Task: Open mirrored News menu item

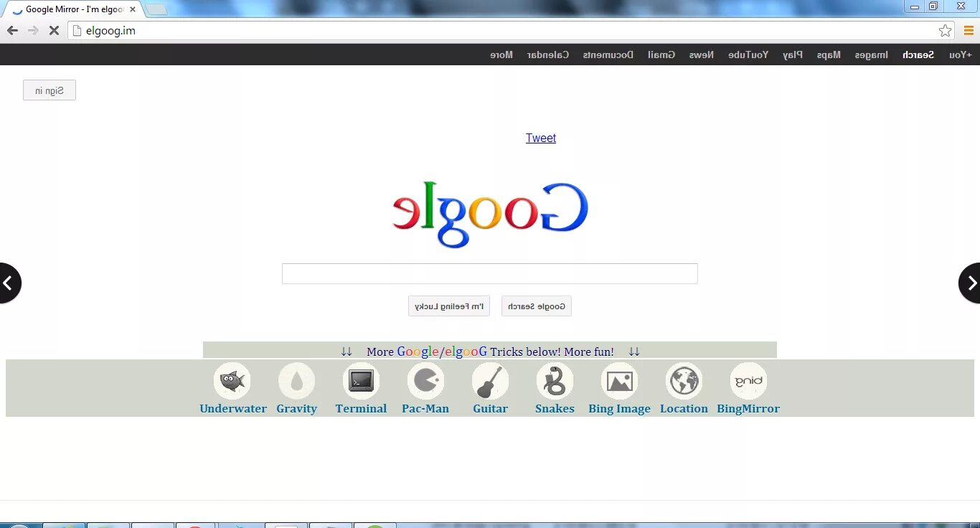Action: tap(702, 55)
